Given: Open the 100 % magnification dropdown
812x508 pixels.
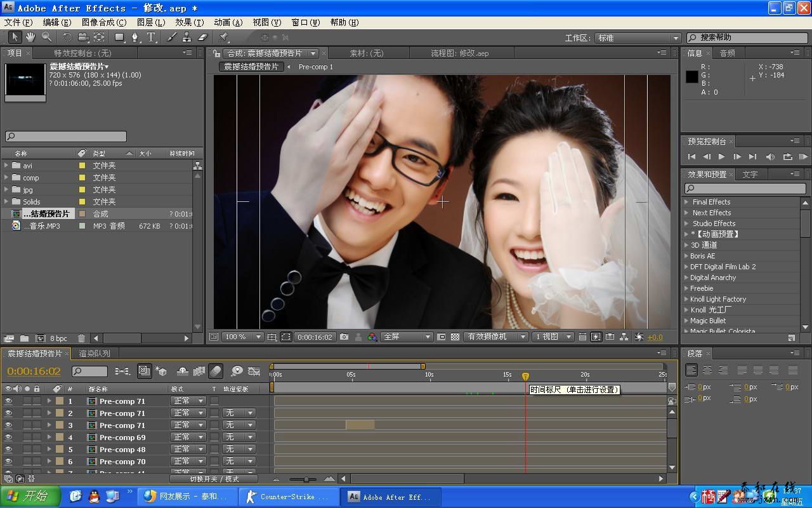Looking at the screenshot, I should pyautogui.click(x=242, y=337).
